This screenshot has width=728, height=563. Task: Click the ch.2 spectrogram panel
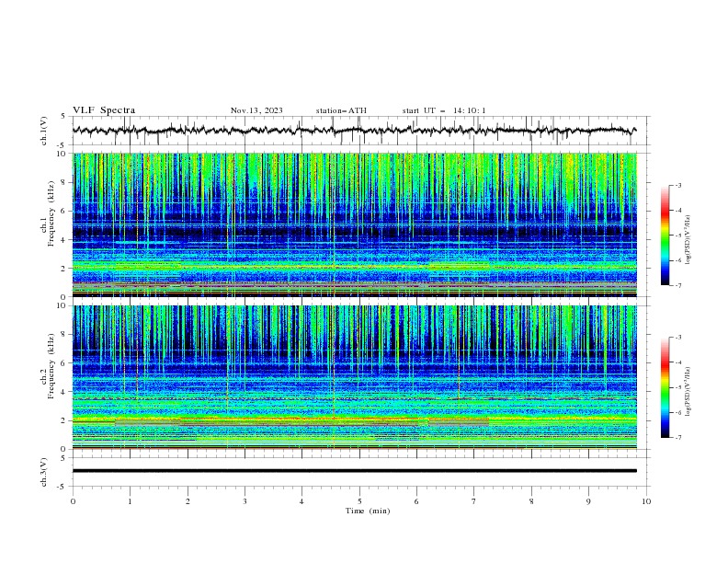tap(355, 377)
